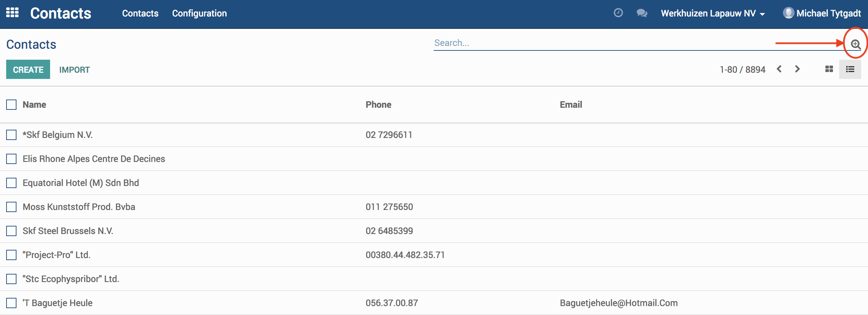Viewport: 868px width, 315px height.
Task: Open contact *Skf Belgium N.V.
Action: [58, 135]
